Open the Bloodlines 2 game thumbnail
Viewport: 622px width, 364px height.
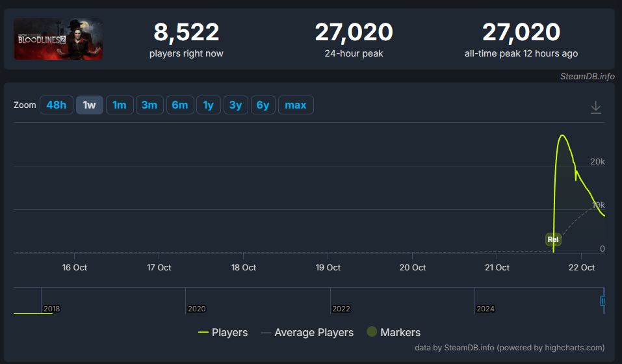58,39
